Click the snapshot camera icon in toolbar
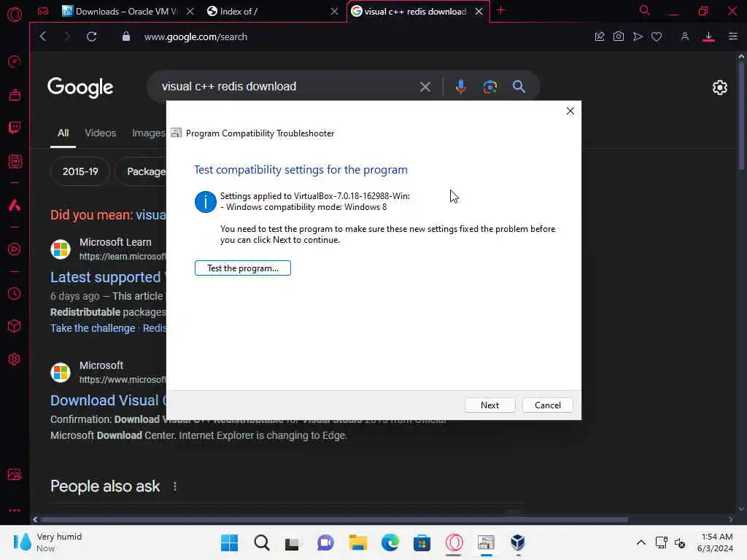This screenshot has height=560, width=747. point(619,36)
